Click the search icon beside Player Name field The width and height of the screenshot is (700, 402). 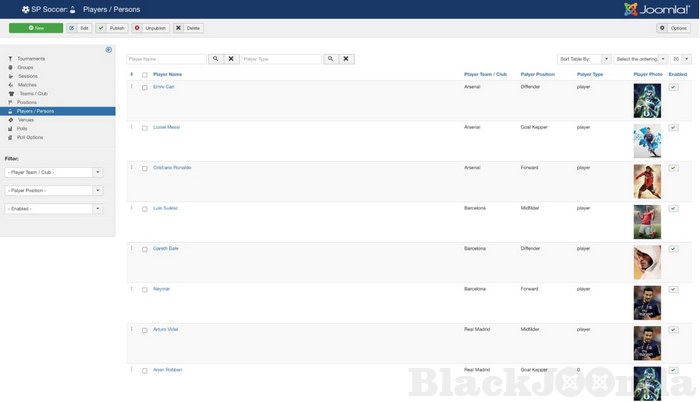point(215,59)
